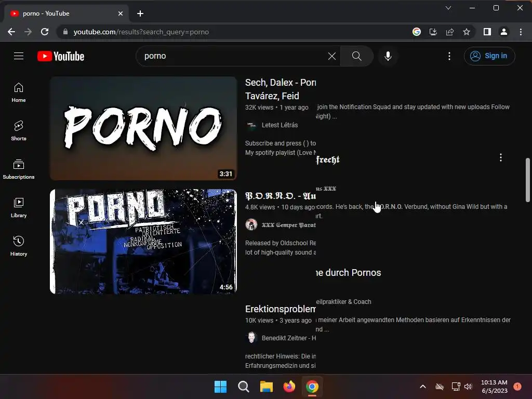The width and height of the screenshot is (532, 399).
Task: Open Chrome three-dot menu
Action: coord(521,32)
